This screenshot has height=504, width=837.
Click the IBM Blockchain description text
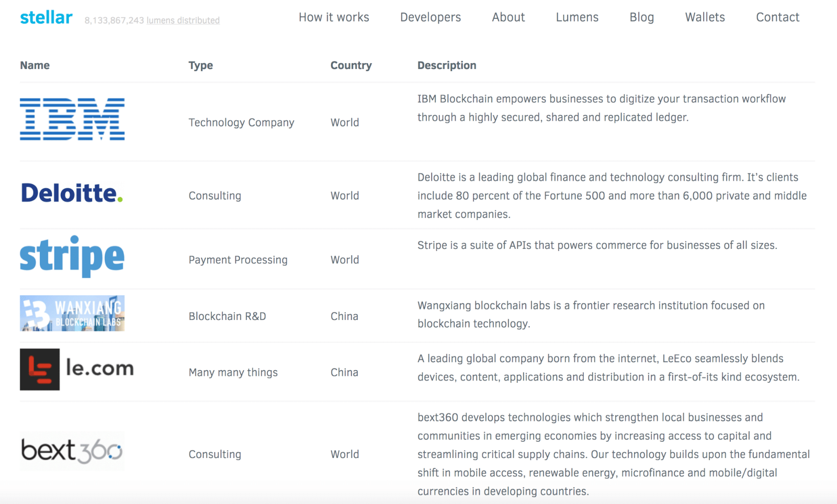tap(601, 108)
